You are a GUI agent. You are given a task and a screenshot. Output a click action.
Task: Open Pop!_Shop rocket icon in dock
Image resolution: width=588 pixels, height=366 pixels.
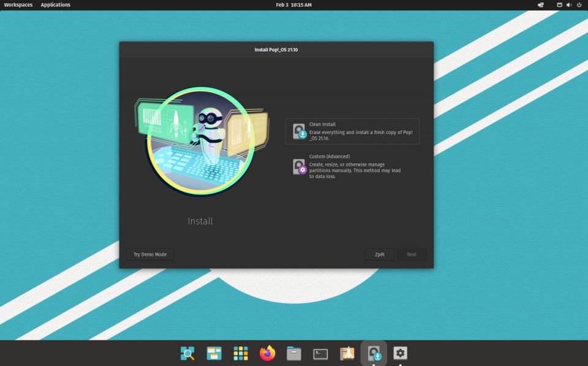(347, 353)
